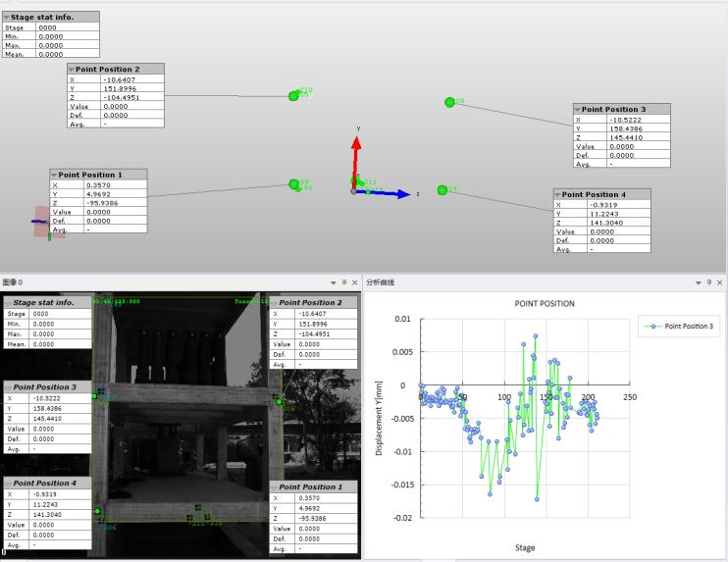Collapse the Stage stat info. box in 3D view

point(7,17)
